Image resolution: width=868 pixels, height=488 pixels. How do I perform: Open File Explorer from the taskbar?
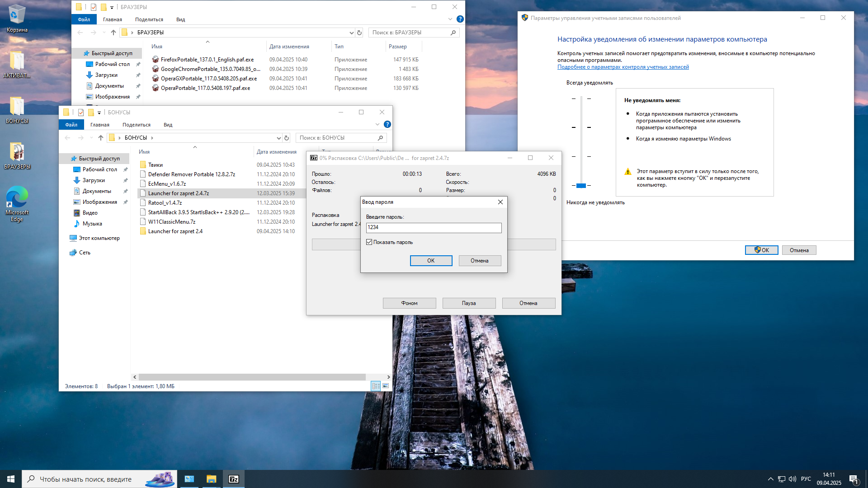click(211, 479)
